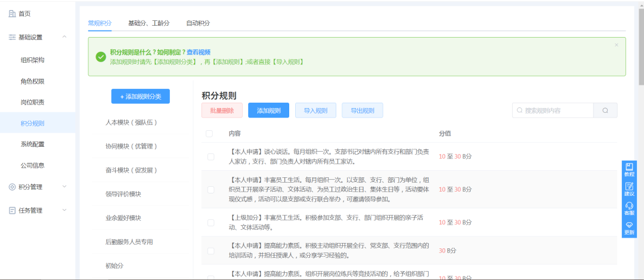Toggle the select-all header checkbox
This screenshot has width=644, height=280.
[209, 134]
